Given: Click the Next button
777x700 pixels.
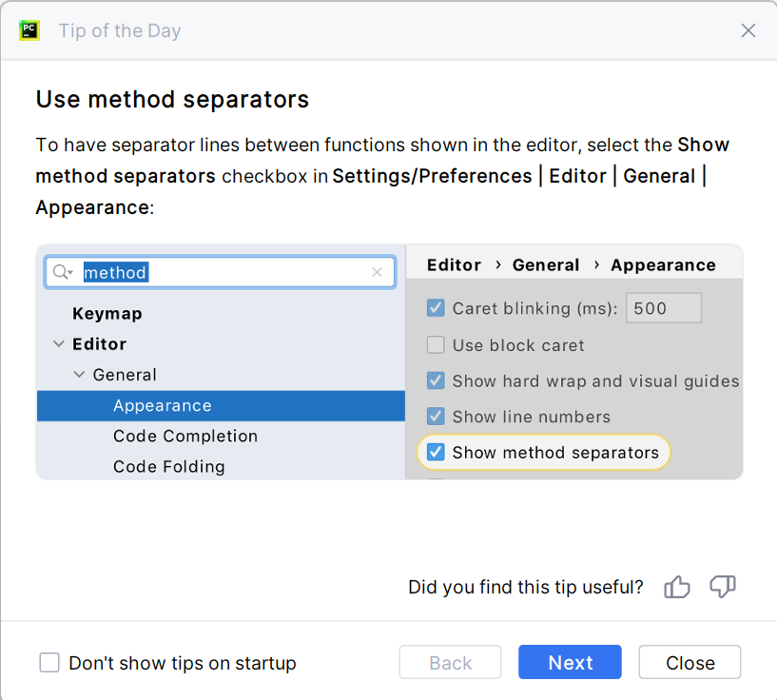Looking at the screenshot, I should coord(570,663).
